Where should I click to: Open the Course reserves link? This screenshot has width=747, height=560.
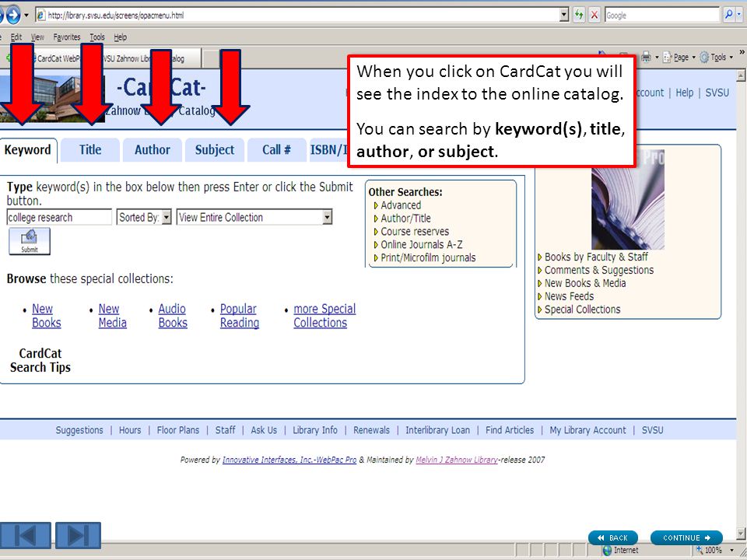pos(415,232)
